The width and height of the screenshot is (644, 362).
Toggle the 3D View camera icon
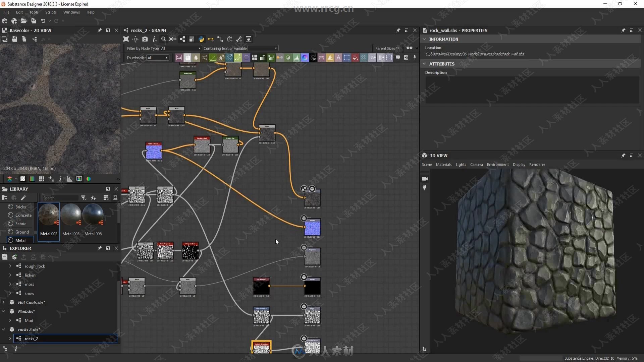pos(424,178)
